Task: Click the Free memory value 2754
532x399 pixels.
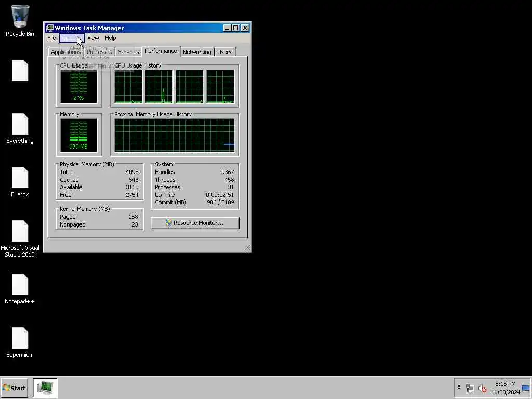Action: [x=132, y=195]
